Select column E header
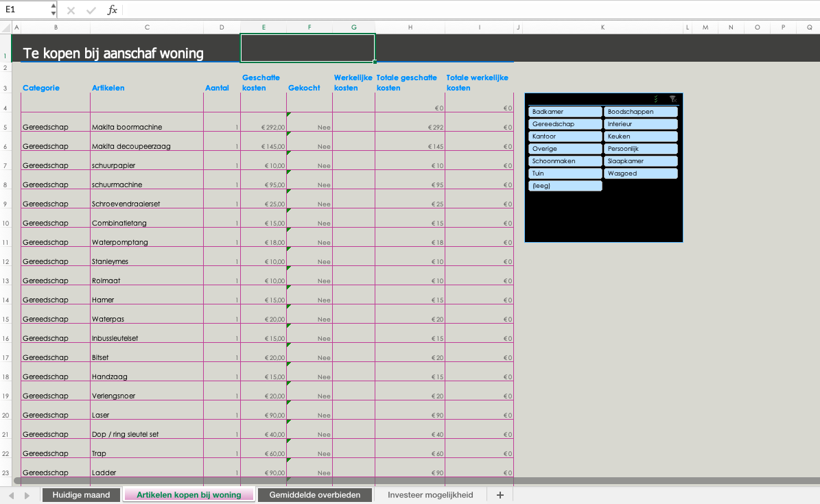 click(263, 27)
